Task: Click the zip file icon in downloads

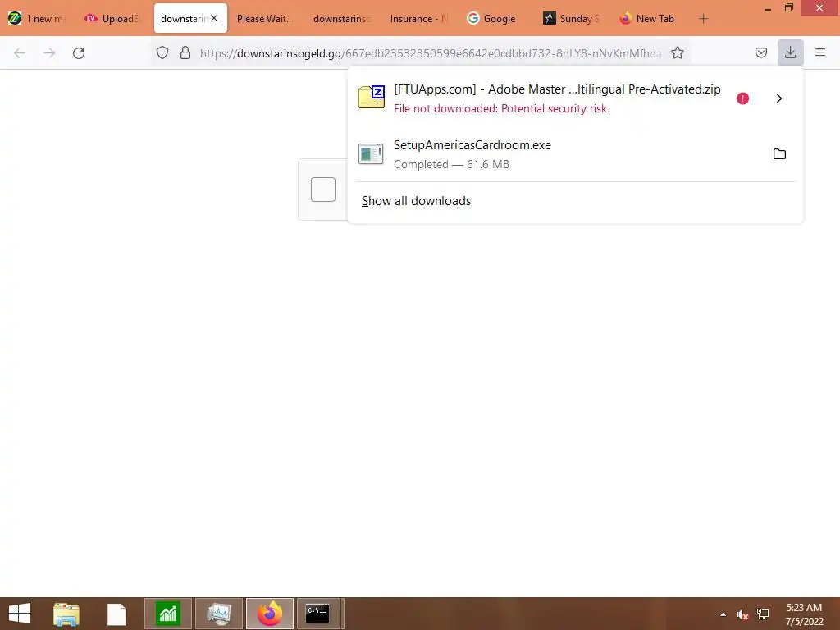Action: [372, 97]
